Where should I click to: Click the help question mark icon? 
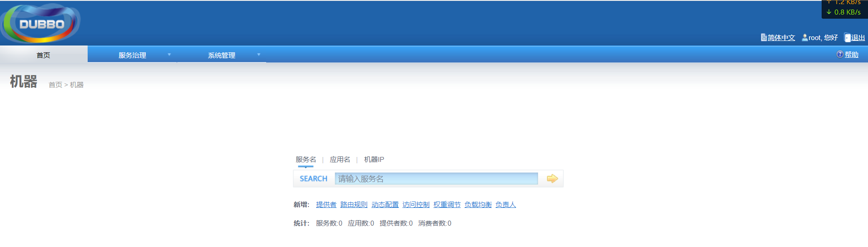click(x=840, y=54)
